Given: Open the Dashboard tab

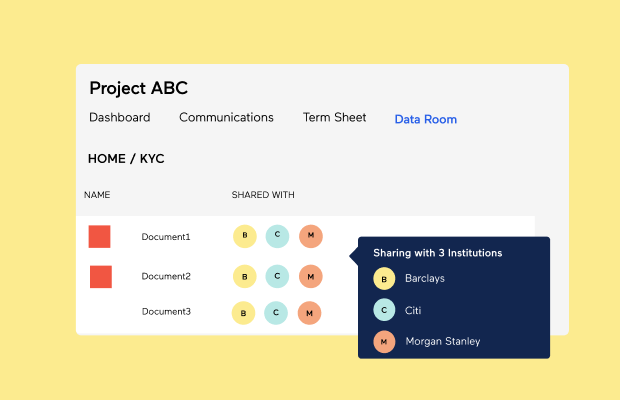Looking at the screenshot, I should pyautogui.click(x=120, y=118).
